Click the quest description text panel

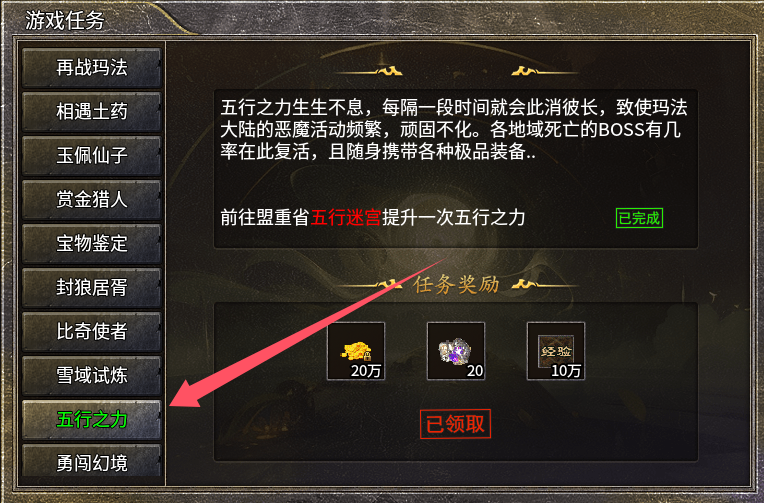pyautogui.click(x=456, y=169)
